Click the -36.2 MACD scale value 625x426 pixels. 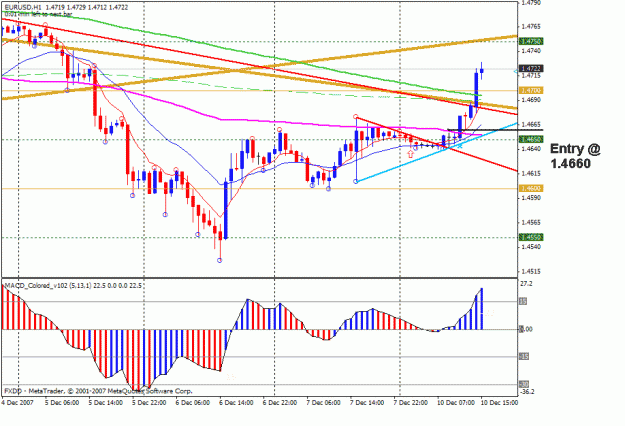(x=527, y=392)
